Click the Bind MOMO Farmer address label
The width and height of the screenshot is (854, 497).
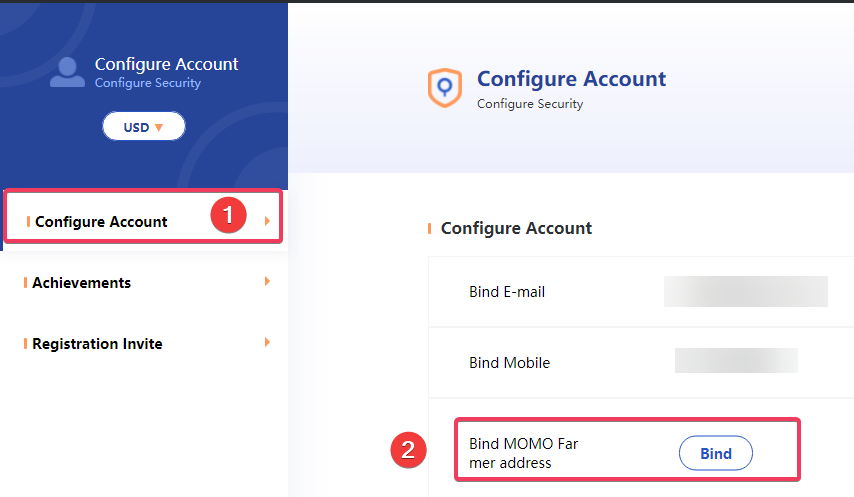[524, 453]
